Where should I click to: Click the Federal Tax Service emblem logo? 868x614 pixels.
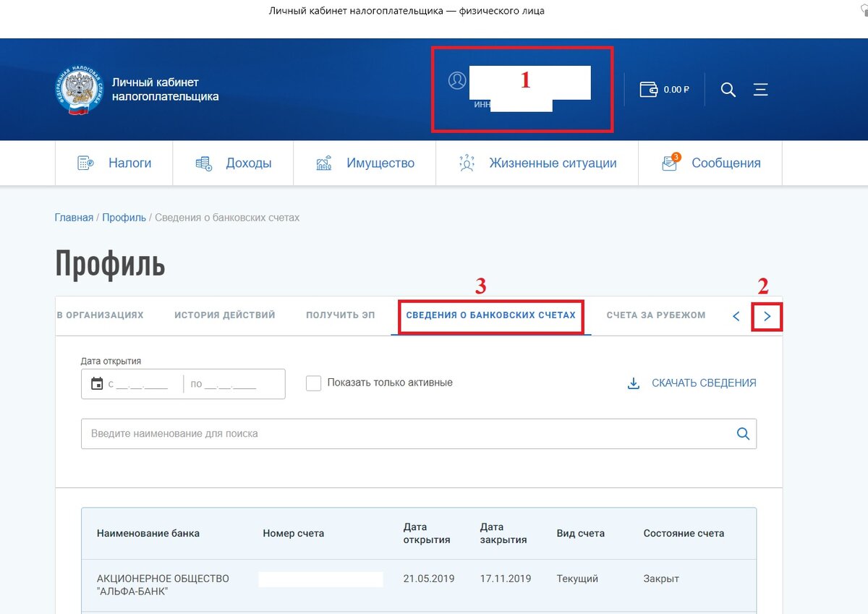[x=79, y=90]
